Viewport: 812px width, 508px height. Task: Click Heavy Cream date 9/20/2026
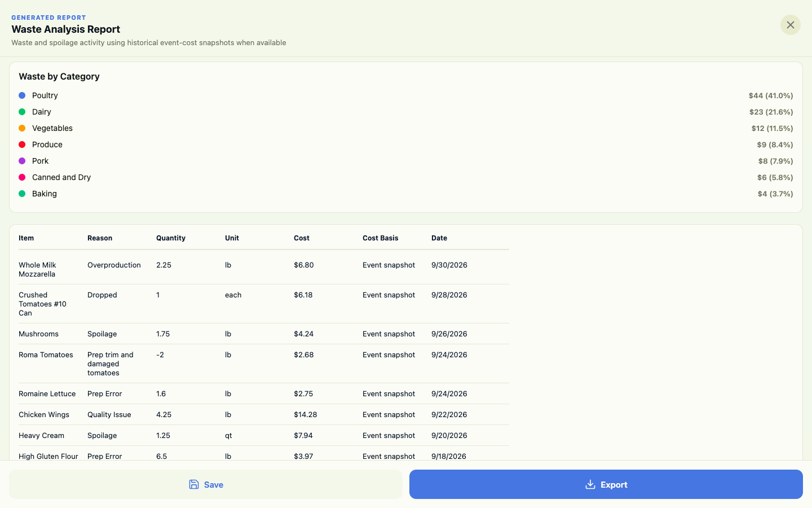coord(449,435)
